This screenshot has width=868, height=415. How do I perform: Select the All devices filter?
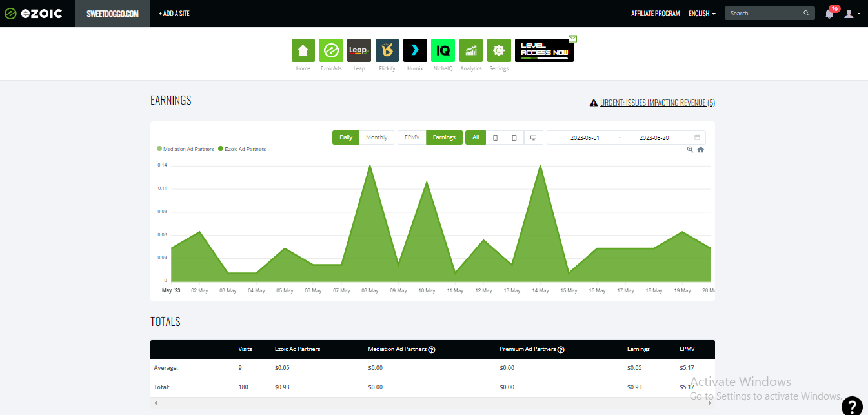(476, 137)
